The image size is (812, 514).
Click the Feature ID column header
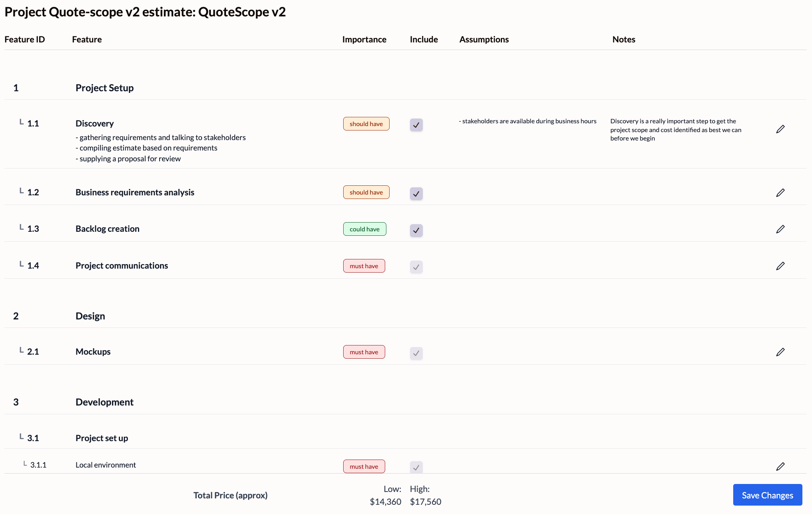(x=25, y=39)
